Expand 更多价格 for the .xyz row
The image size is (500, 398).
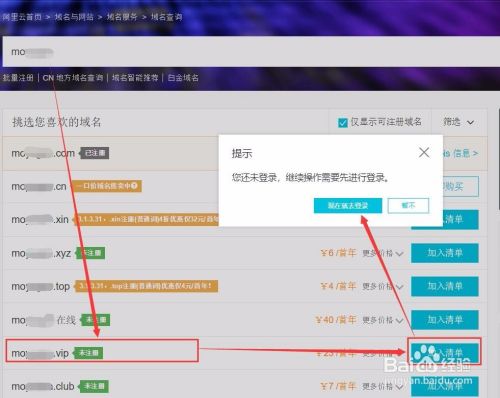pyautogui.click(x=383, y=253)
